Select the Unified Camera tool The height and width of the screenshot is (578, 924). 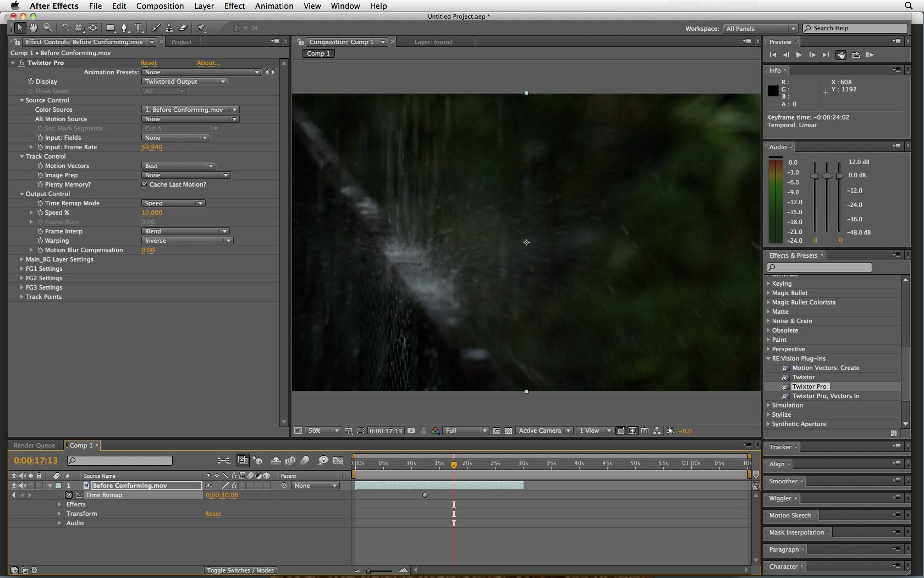click(79, 28)
